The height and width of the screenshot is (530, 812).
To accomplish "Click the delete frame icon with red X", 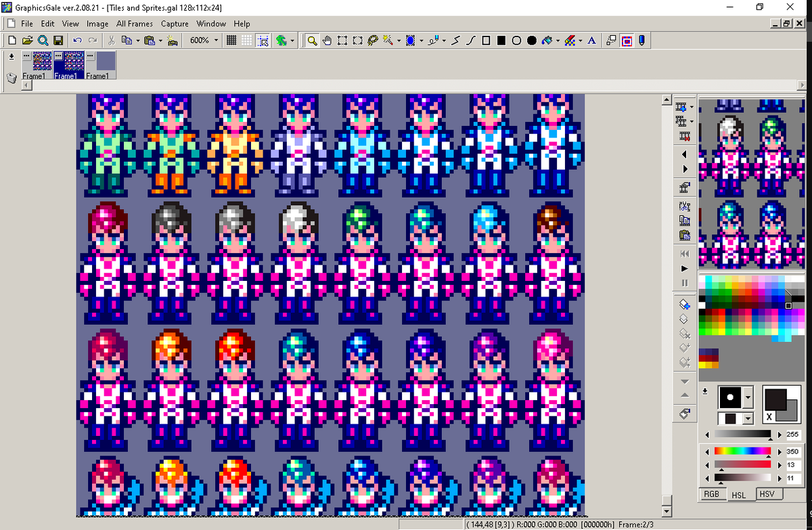I will (684, 136).
